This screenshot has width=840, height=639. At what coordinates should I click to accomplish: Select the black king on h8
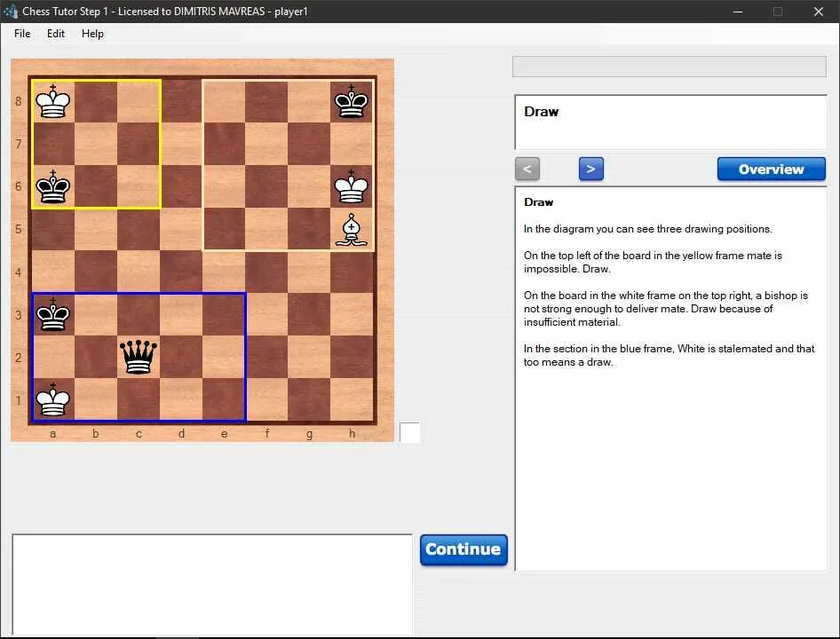pos(352,101)
